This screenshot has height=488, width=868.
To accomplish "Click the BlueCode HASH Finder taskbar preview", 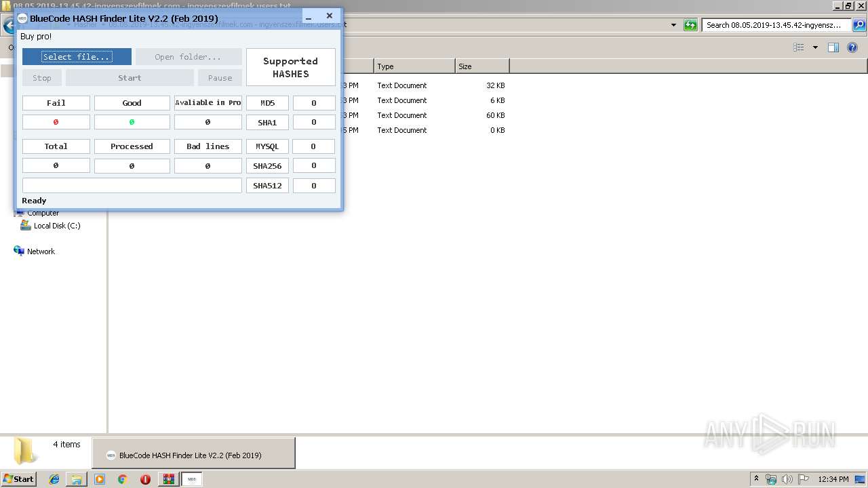I will 193,453.
